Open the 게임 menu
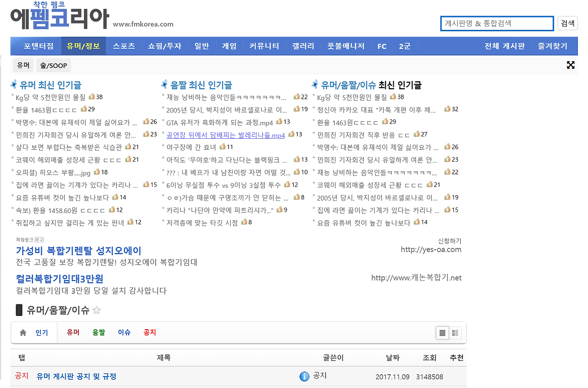588x388 pixels. coord(229,46)
